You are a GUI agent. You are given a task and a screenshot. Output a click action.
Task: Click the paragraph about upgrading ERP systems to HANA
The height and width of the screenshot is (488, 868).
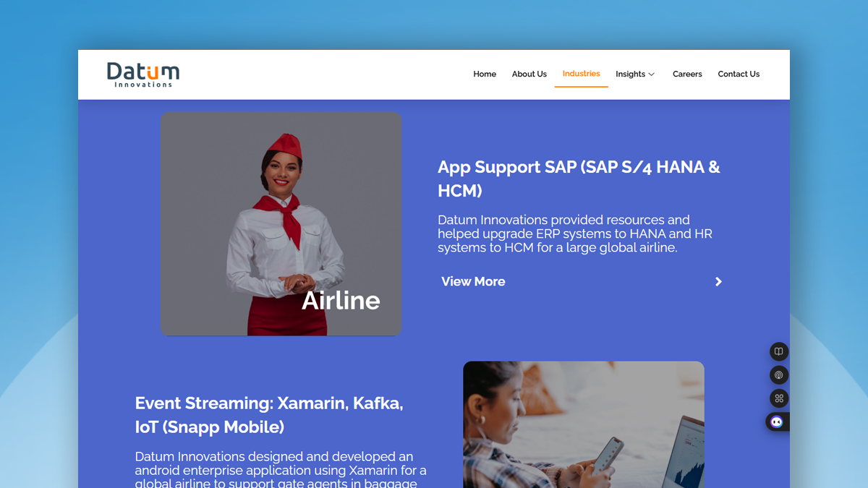click(575, 234)
